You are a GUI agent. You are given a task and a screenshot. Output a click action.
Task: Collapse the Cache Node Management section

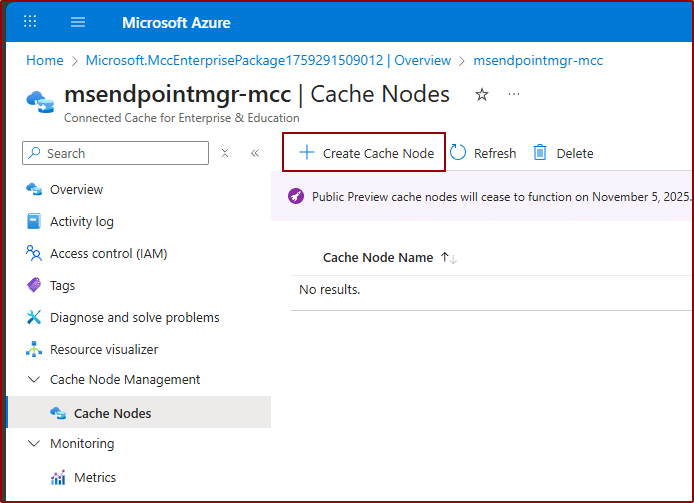tap(33, 380)
